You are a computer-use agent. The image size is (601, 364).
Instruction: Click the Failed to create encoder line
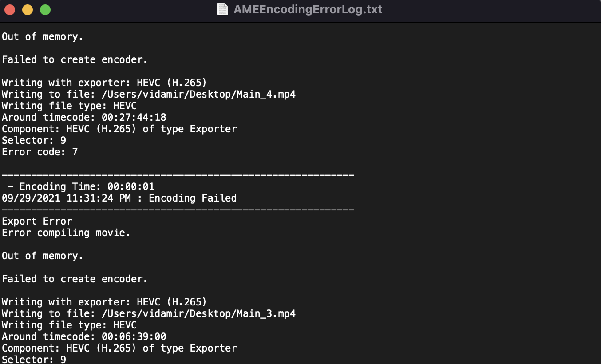coord(74,59)
